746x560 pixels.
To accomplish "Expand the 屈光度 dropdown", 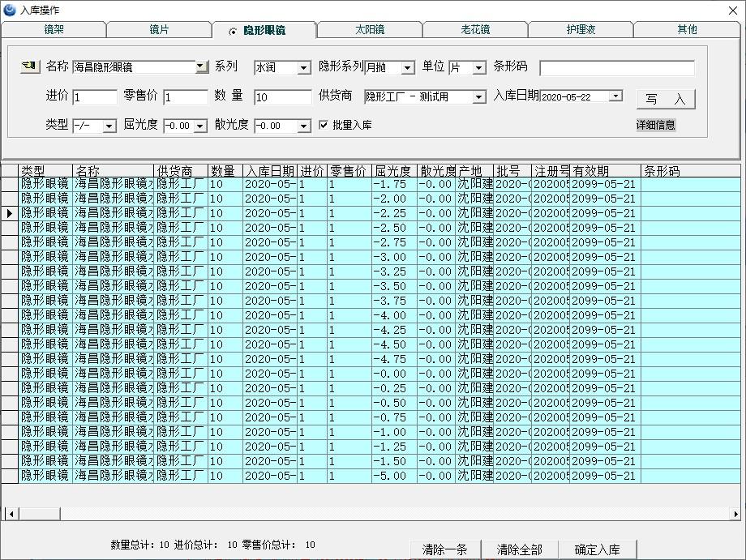I will [x=201, y=126].
